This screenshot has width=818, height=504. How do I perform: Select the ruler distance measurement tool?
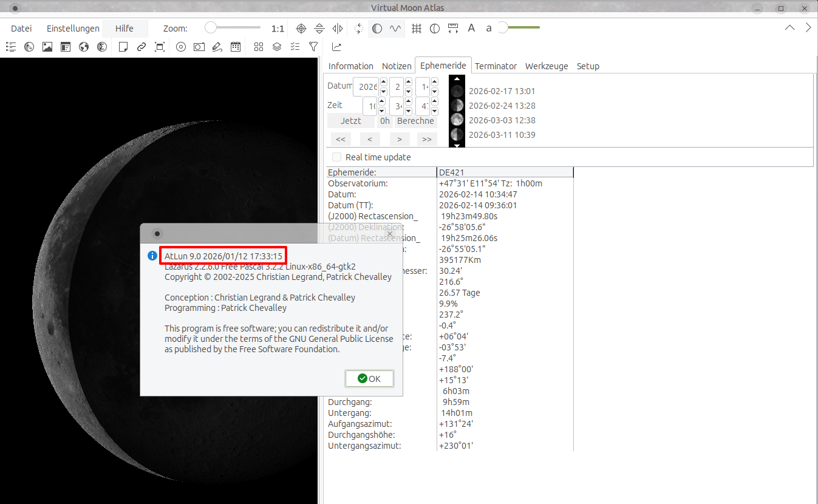452,29
